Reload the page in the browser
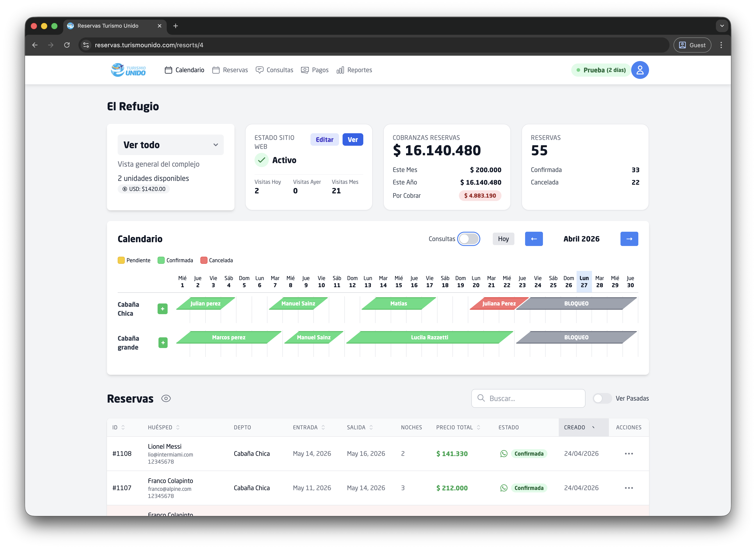Viewport: 756px width, 549px height. coord(67,45)
